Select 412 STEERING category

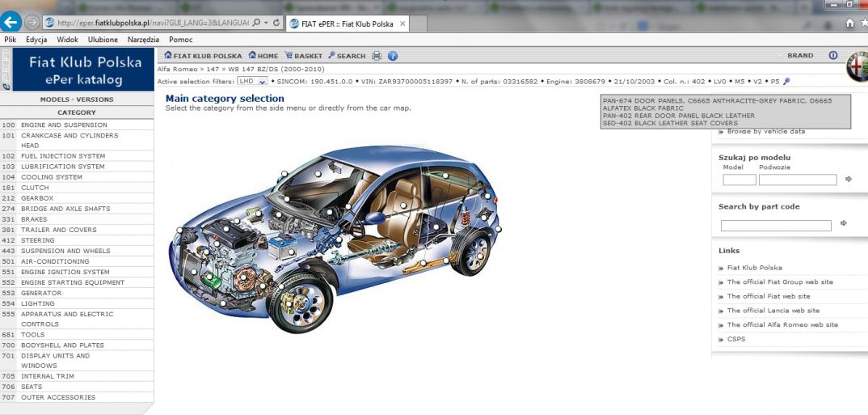pyautogui.click(x=77, y=240)
